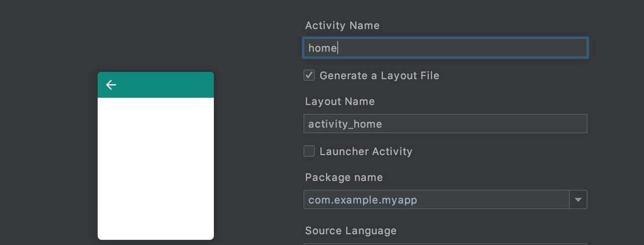Viewport: 644px width, 245px height.
Task: Toggle via the 'Launcher Activity' label text
Action: 366,152
